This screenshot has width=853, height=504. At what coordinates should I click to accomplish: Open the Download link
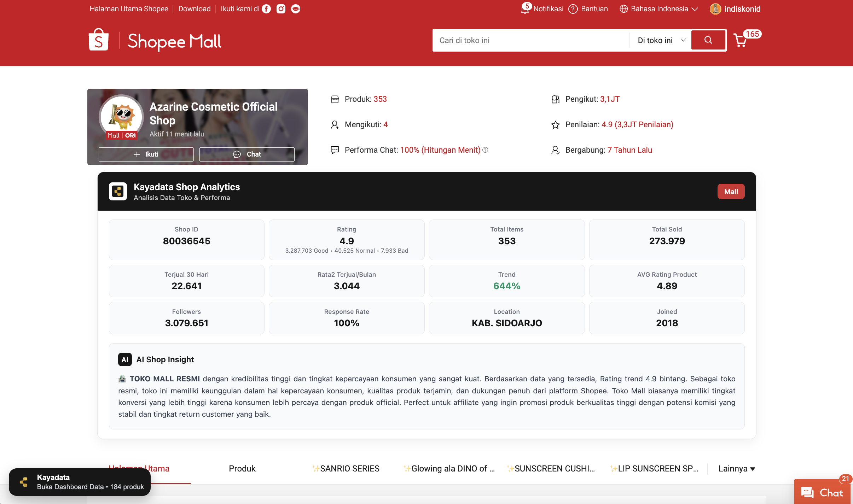coord(194,9)
